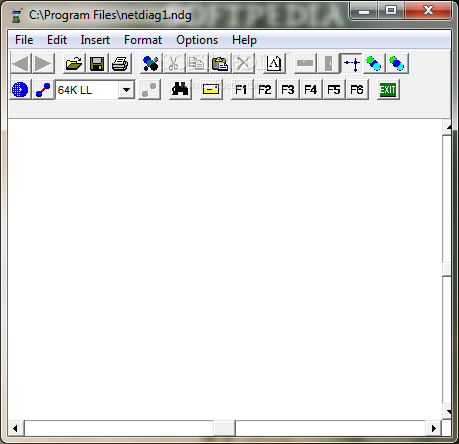Viewport: 459px width, 444px height.
Task: Click the F5 toolbar button
Action: [x=334, y=89]
